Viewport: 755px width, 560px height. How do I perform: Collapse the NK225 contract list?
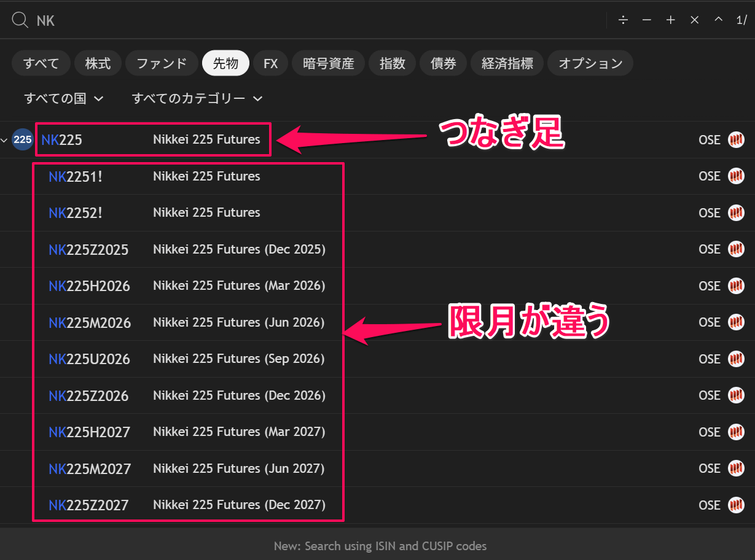point(5,140)
